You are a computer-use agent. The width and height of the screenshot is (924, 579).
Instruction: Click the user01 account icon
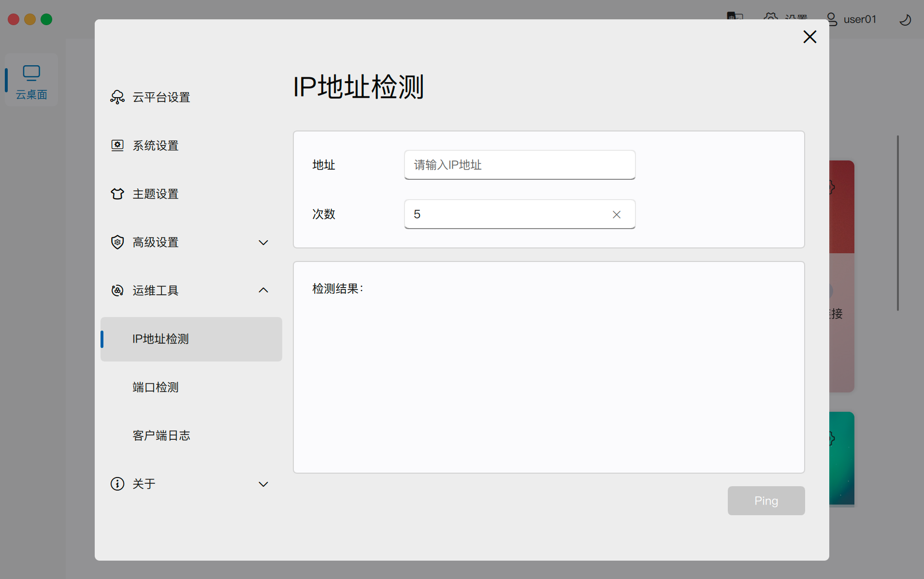[x=832, y=19]
